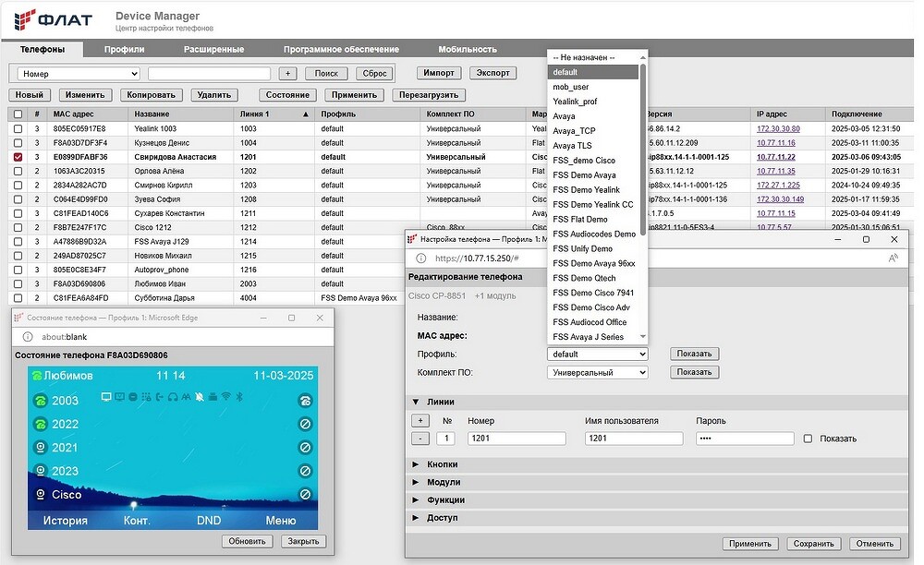Click the line icon beside Cisco
The height and width of the screenshot is (565, 924).
(40, 495)
